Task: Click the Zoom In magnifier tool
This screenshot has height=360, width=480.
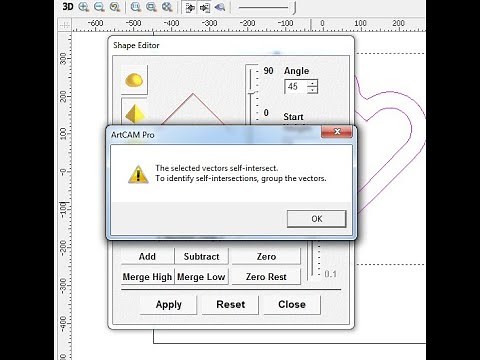Action: 84,7
